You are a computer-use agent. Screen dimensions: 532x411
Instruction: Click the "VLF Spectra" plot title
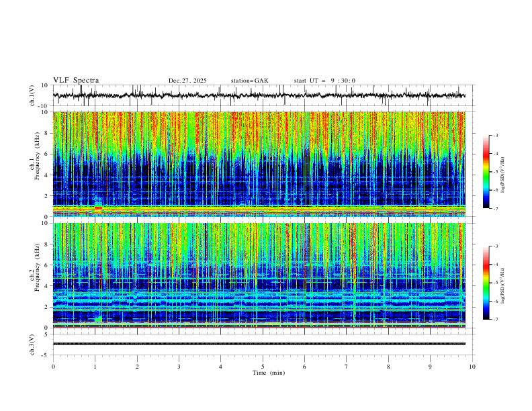click(x=76, y=81)
